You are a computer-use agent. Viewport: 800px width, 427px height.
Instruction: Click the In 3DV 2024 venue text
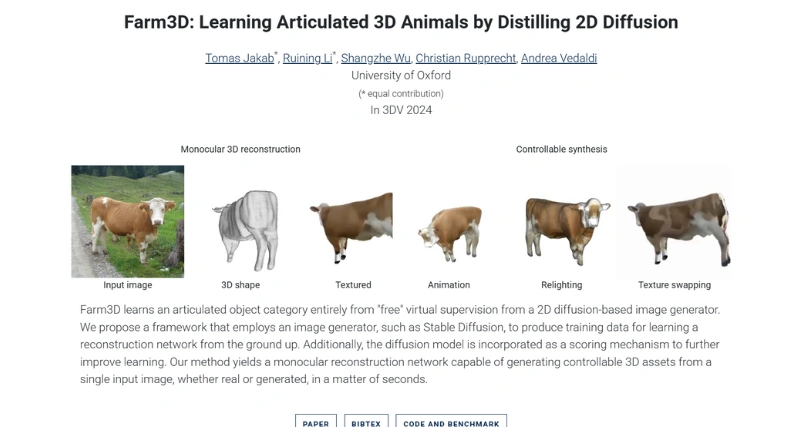pos(400,111)
